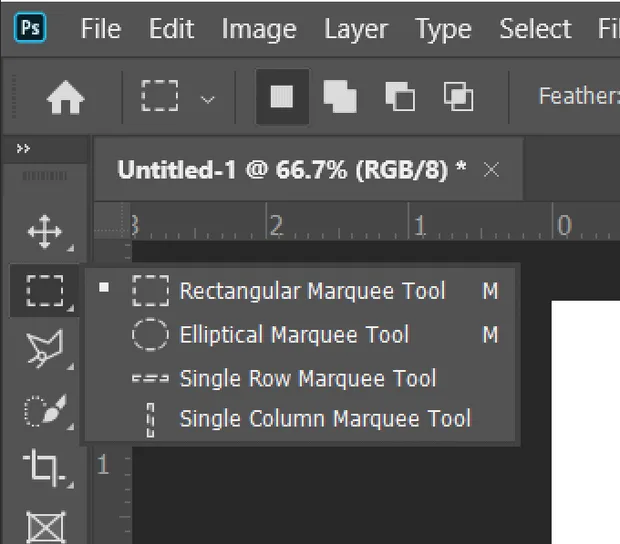Go to the Home screen icon

click(65, 97)
